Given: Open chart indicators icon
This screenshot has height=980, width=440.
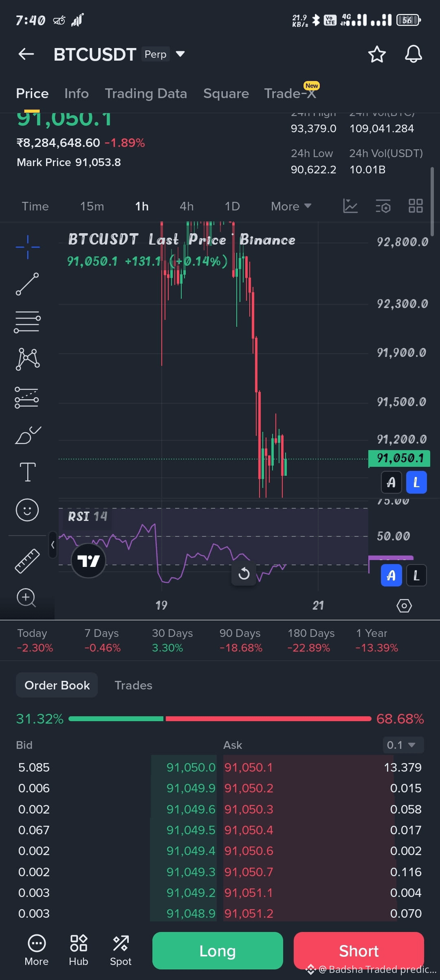Looking at the screenshot, I should click(350, 206).
